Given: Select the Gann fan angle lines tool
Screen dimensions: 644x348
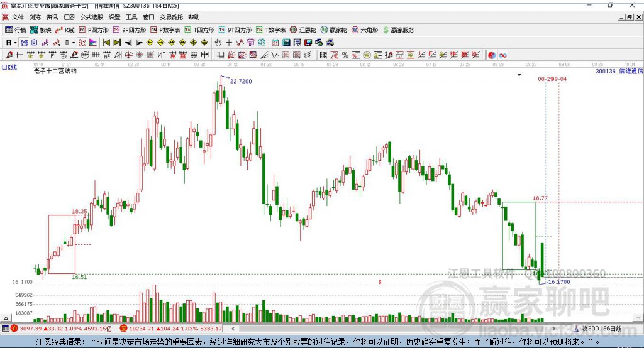Looking at the screenshot, I should coord(231,55).
